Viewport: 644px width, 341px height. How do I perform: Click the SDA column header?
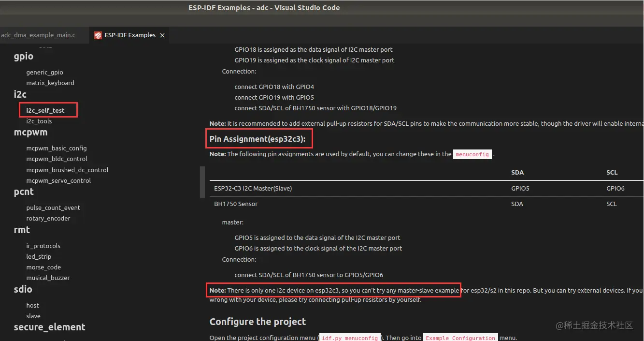coord(517,173)
